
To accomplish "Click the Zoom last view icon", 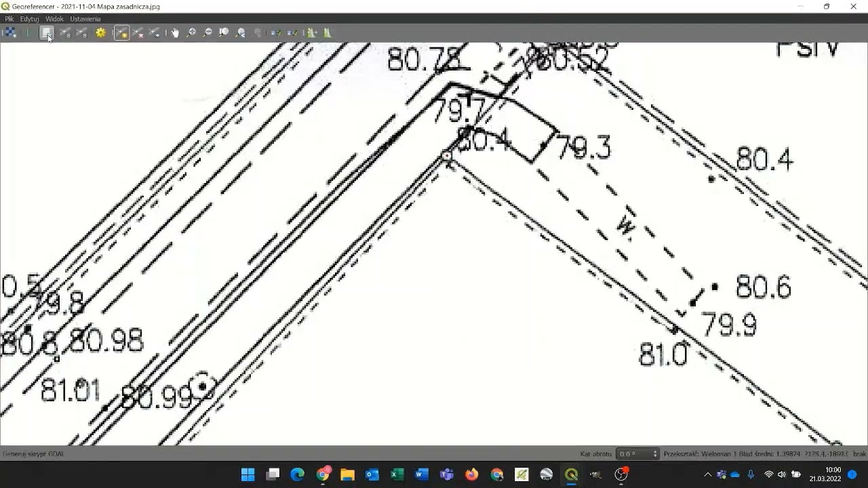I will point(240,33).
